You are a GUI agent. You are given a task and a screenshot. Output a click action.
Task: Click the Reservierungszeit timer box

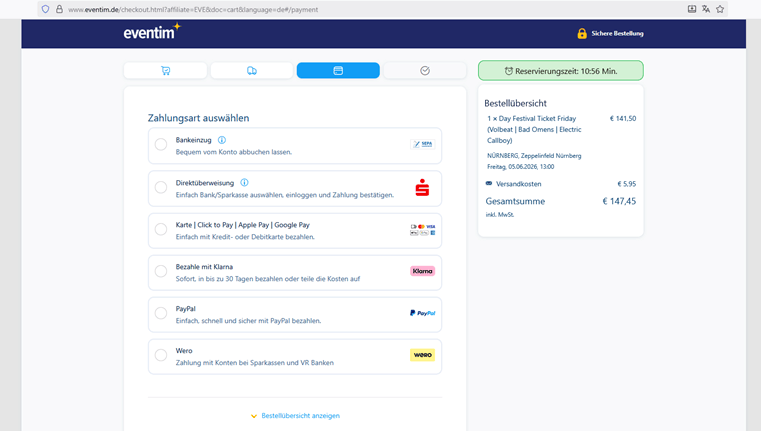tap(561, 71)
